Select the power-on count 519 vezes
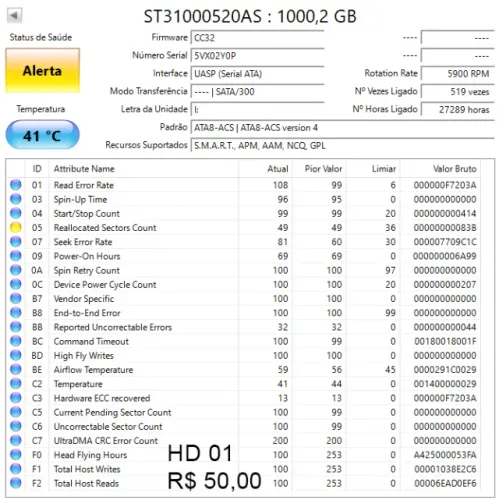Image resolution: width=499 pixels, height=500 pixels. coord(458,92)
